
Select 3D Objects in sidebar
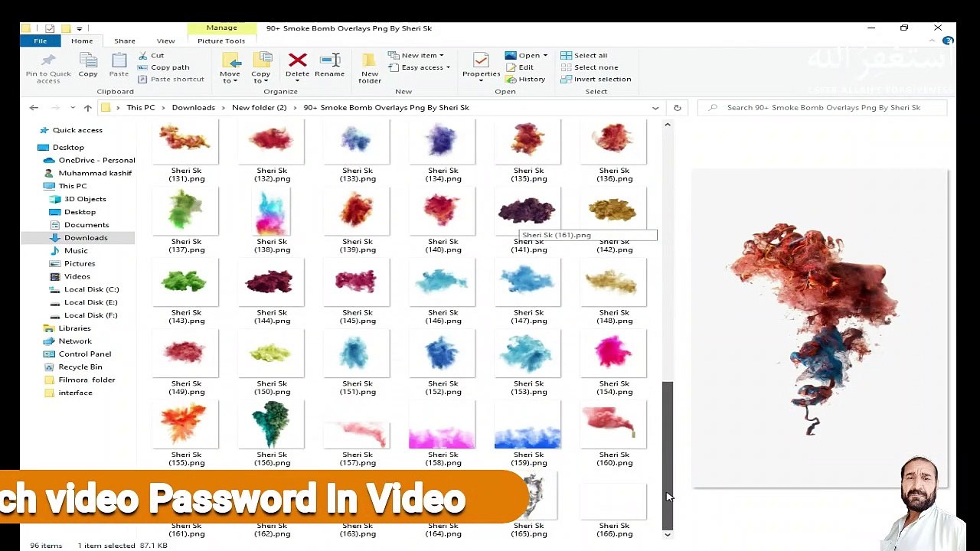[x=85, y=199]
